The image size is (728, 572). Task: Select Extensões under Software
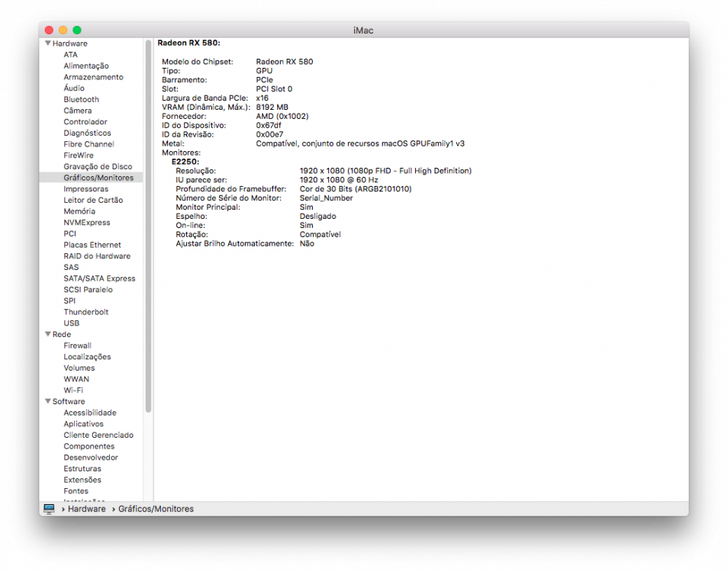[82, 480]
